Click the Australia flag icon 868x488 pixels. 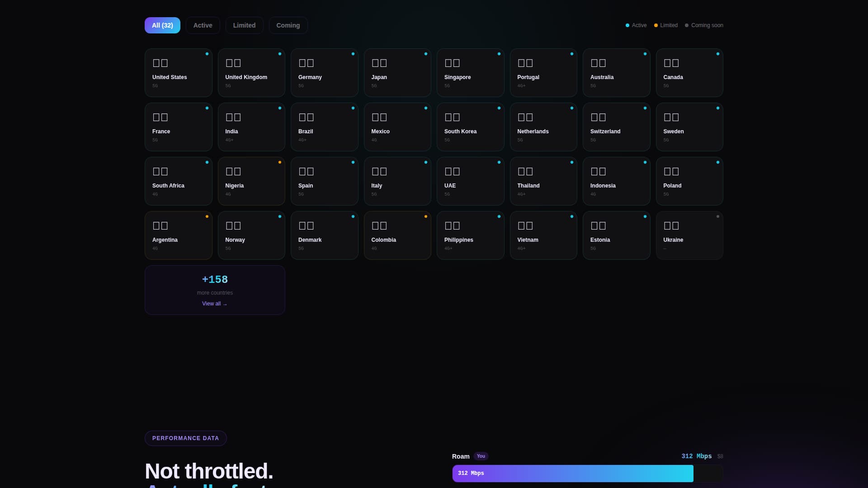(598, 63)
